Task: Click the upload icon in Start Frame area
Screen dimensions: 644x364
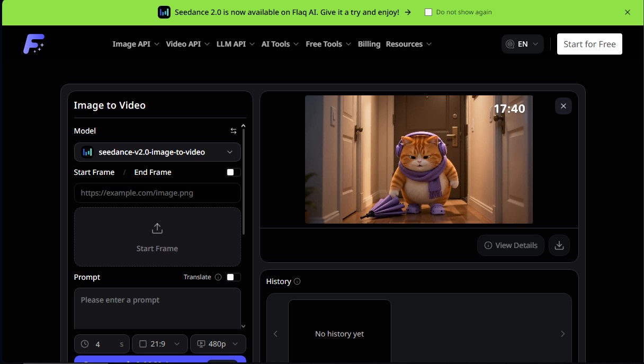Action: point(157,228)
